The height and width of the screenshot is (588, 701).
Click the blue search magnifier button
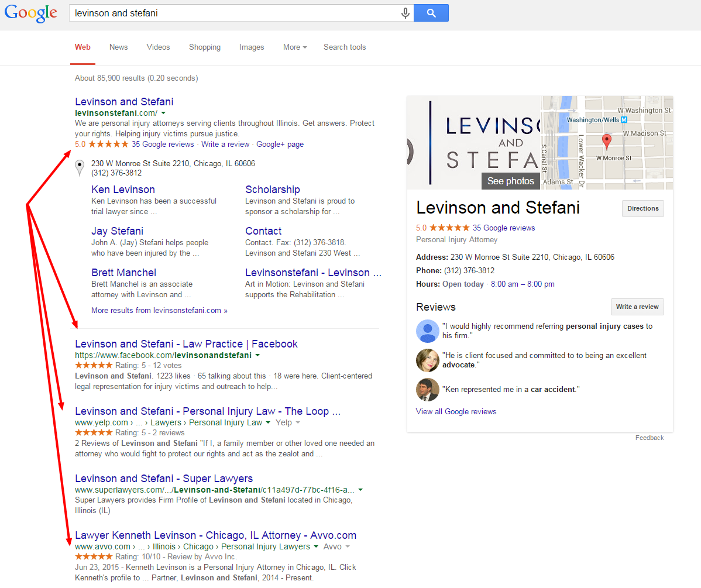point(431,13)
